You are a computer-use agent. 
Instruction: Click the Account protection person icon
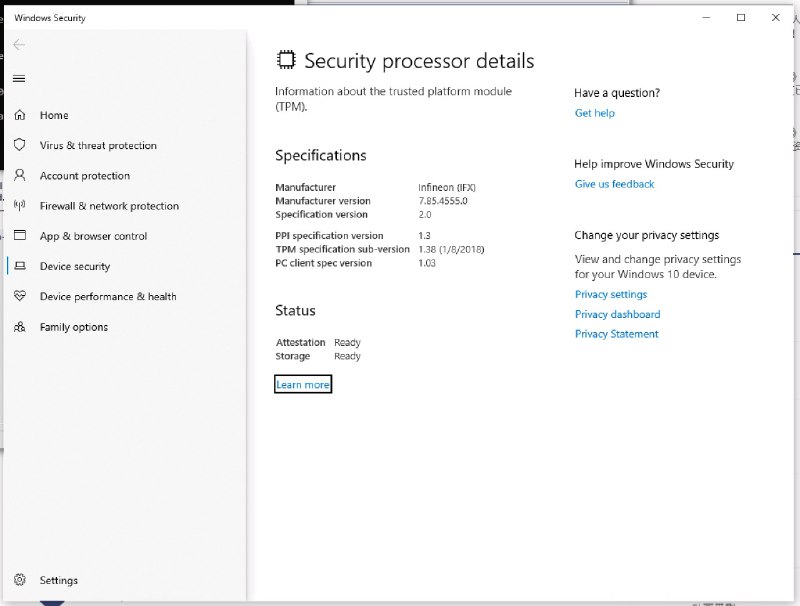coord(20,175)
